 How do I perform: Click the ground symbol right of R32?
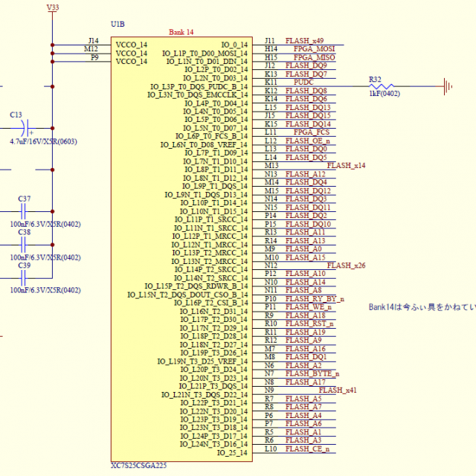(x=448, y=87)
